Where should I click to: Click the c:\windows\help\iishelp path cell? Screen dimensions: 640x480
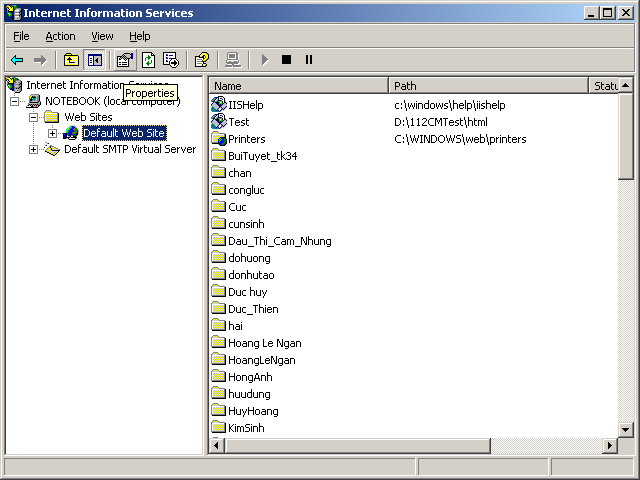(450, 105)
